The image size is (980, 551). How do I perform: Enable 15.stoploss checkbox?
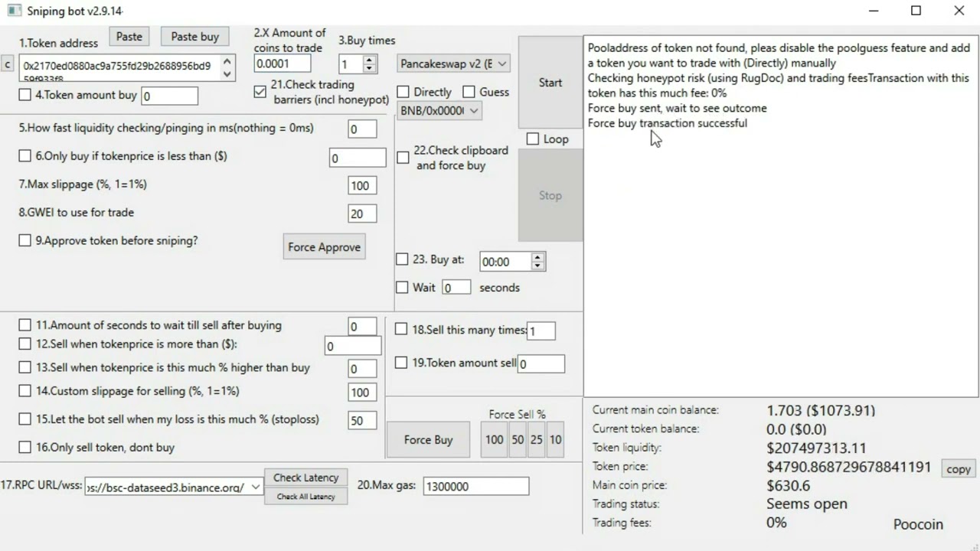[25, 419]
